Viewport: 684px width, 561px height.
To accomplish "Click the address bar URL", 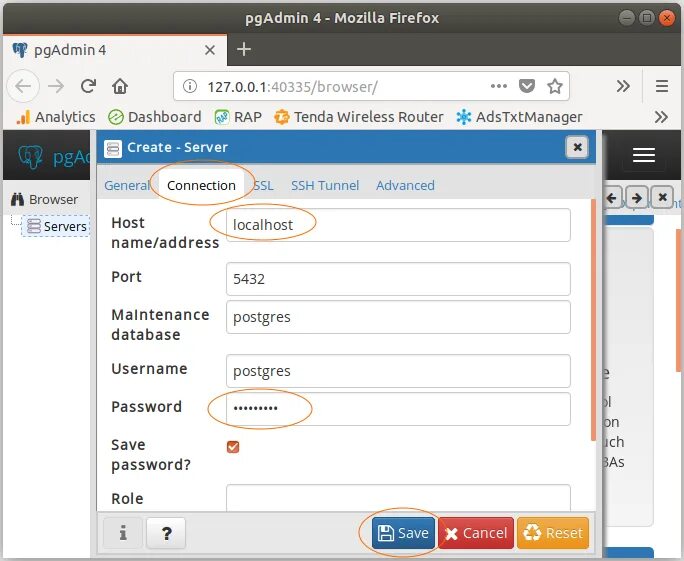I will tap(292, 86).
